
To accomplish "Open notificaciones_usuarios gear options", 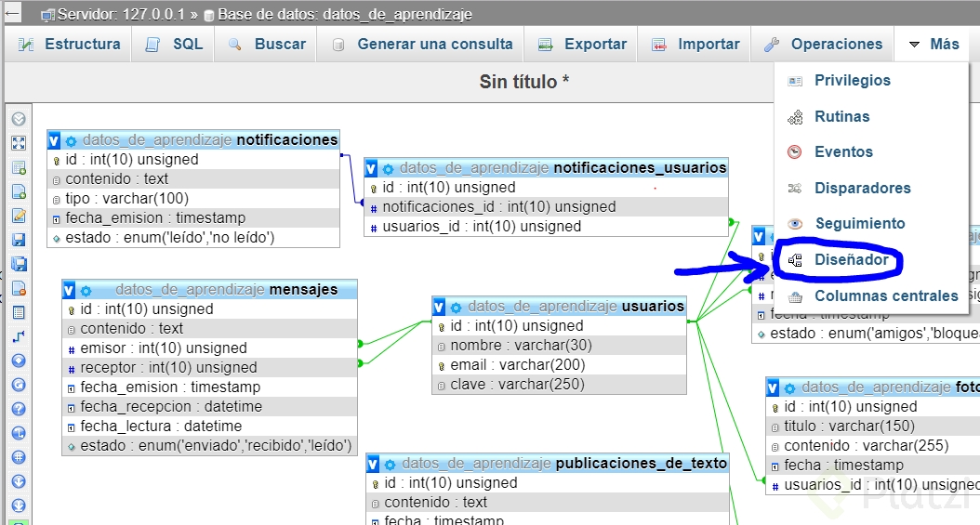I will click(x=388, y=169).
